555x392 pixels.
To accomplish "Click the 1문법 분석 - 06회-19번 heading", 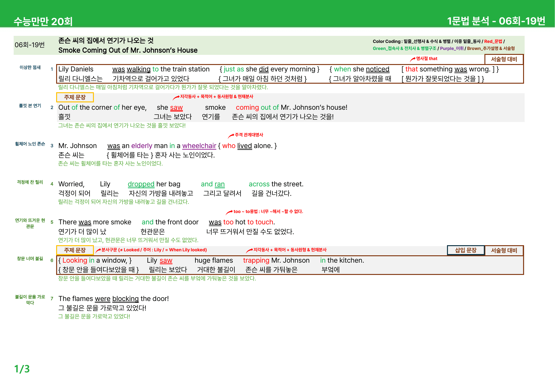I will 496,21.
